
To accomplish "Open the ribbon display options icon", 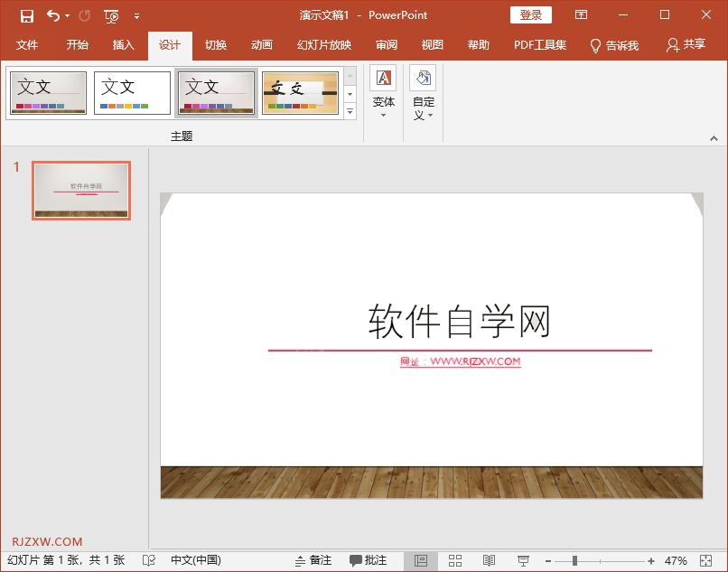I will click(581, 15).
